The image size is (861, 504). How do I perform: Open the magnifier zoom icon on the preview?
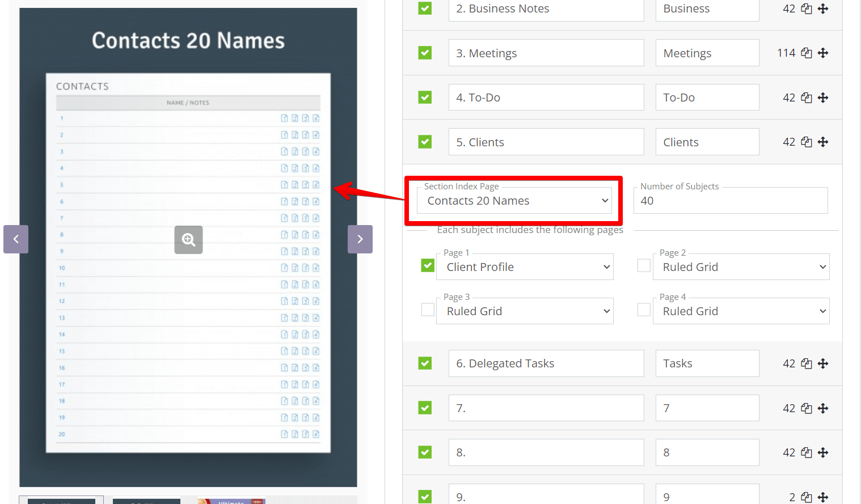[x=188, y=239]
